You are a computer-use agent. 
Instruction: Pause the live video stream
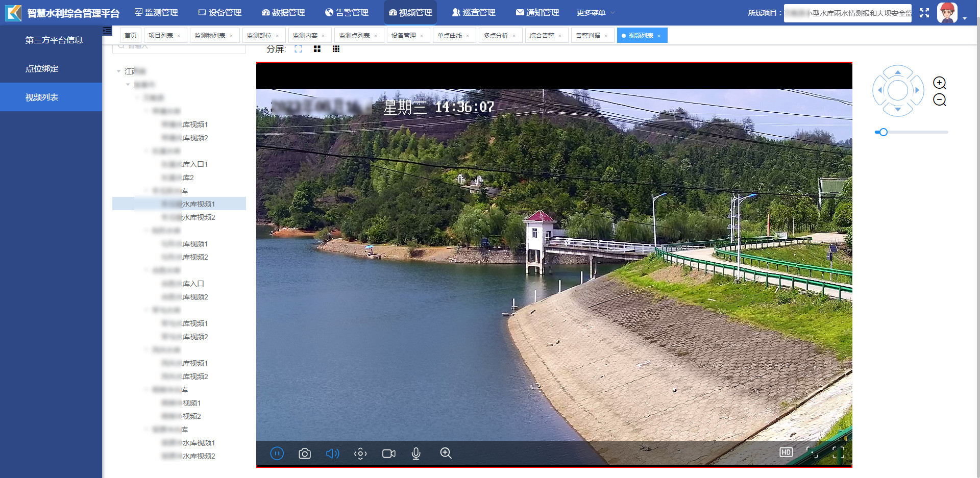(277, 454)
